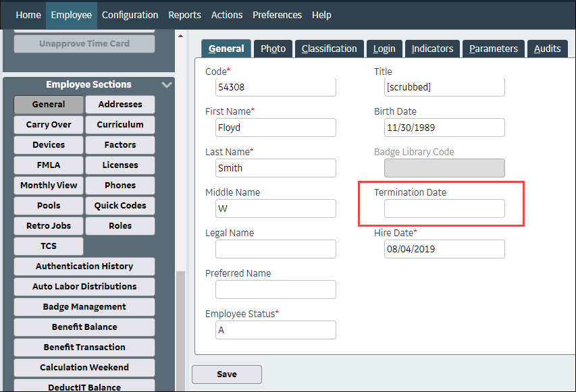This screenshot has height=392, width=576.
Task: Switch to the Photo tab
Action: pyautogui.click(x=273, y=49)
